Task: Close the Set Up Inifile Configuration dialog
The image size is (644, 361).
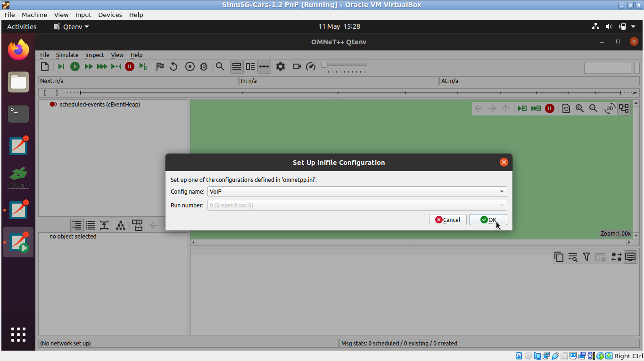Action: click(x=504, y=162)
